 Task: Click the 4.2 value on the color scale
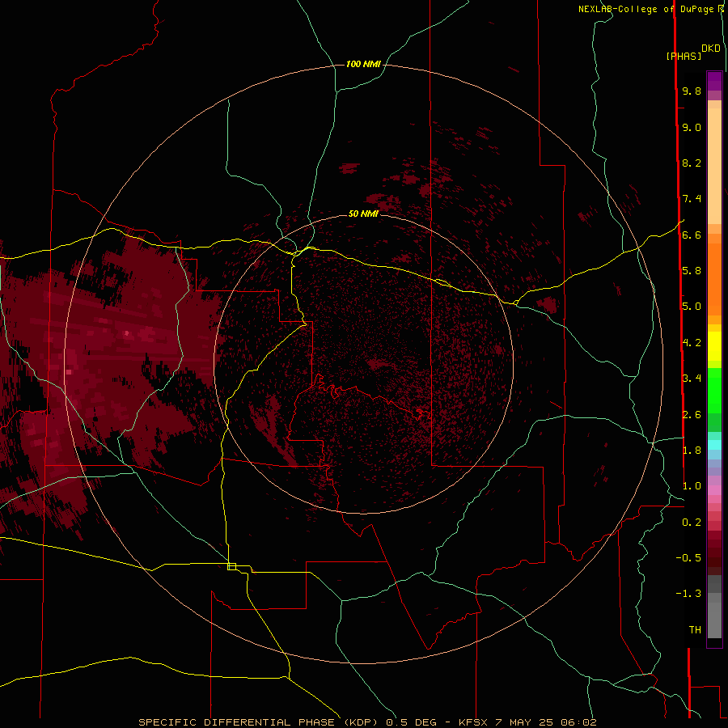pyautogui.click(x=692, y=343)
